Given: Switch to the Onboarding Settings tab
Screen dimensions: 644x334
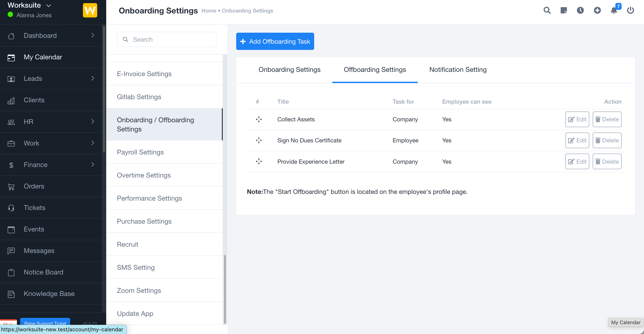Looking at the screenshot, I should click(x=289, y=70).
